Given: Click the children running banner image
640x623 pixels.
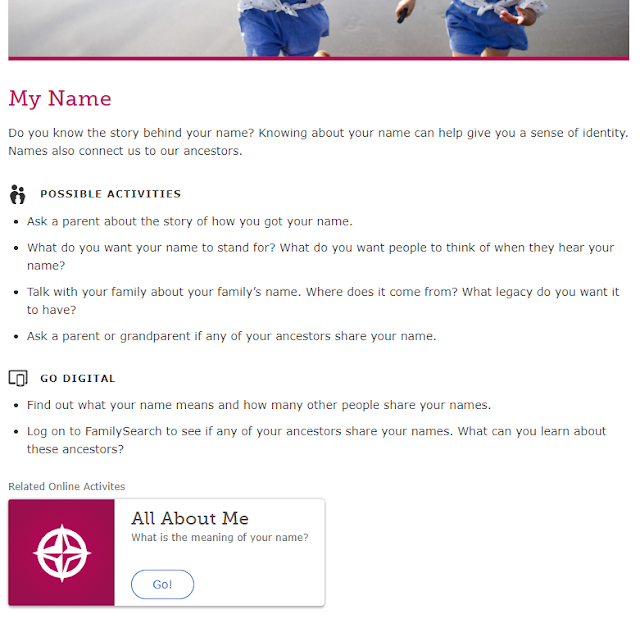Looking at the screenshot, I should pos(320,28).
